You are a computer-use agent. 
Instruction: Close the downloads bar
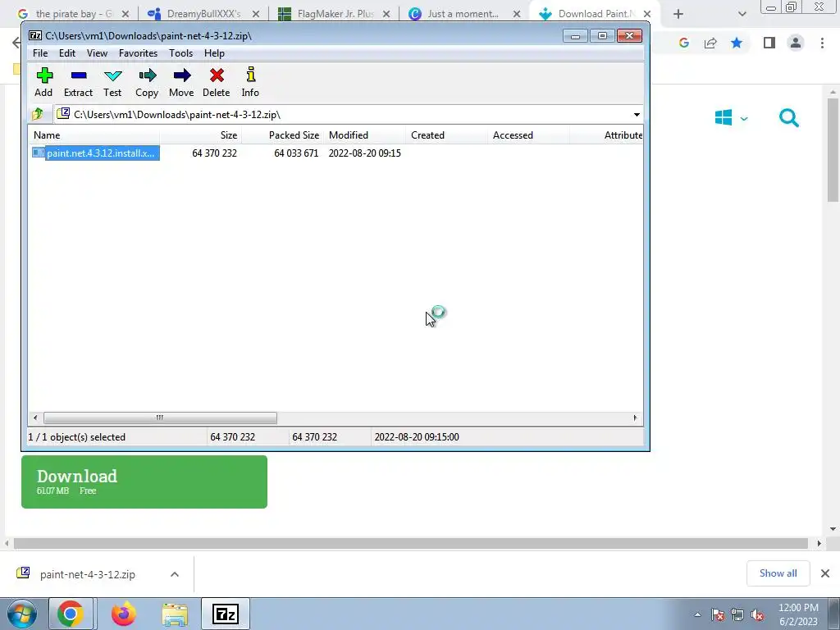[825, 573]
